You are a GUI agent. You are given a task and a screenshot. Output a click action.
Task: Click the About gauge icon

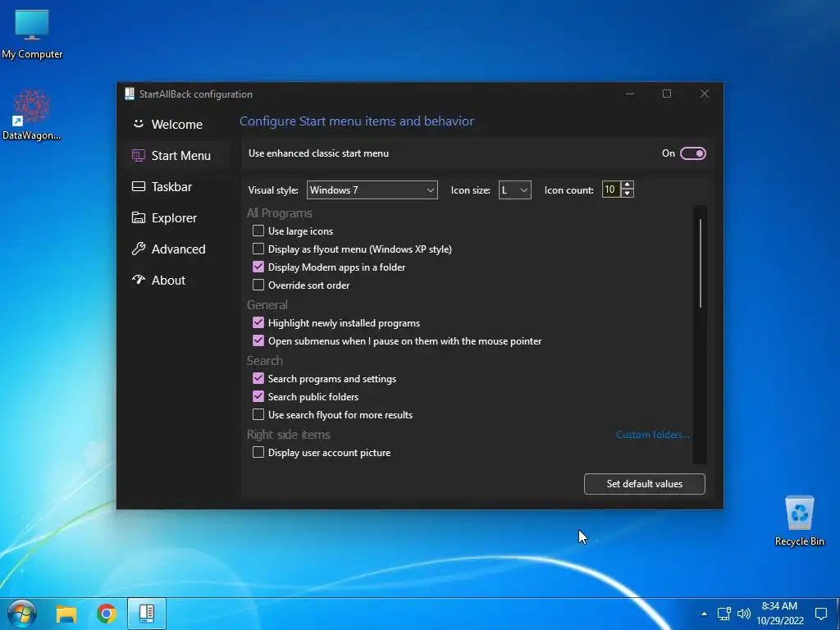pos(138,280)
